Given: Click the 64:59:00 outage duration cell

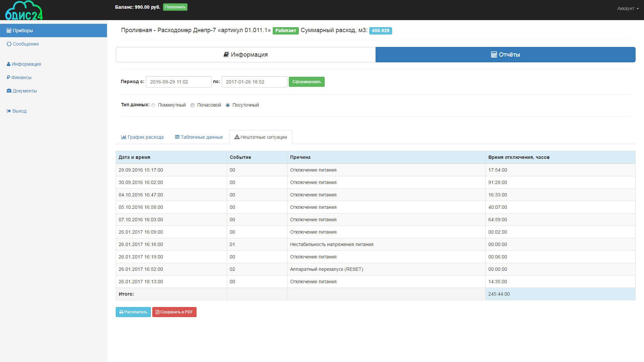Looking at the screenshot, I should tap(560, 220).
